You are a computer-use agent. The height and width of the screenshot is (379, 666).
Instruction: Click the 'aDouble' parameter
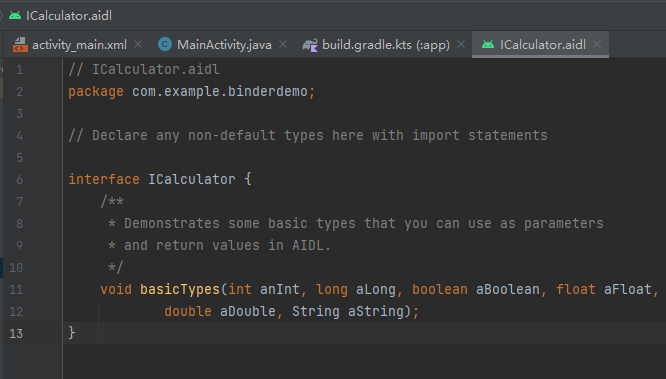248,311
